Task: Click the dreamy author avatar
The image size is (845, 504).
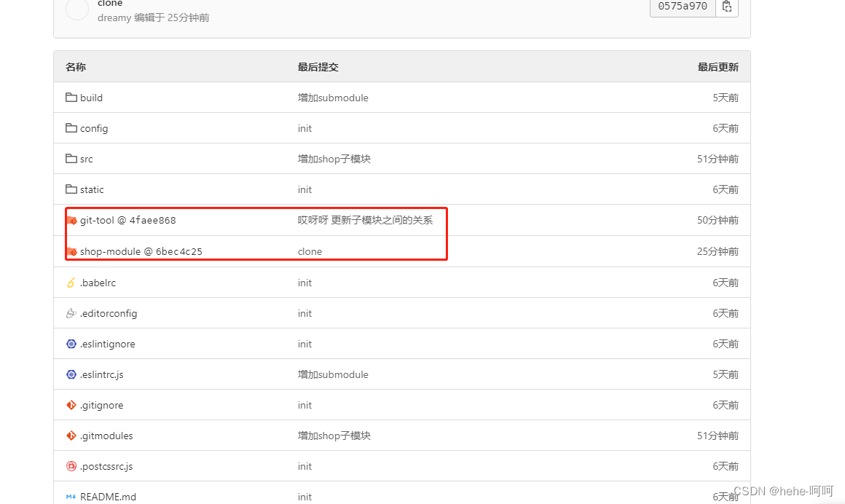Action: (x=77, y=9)
